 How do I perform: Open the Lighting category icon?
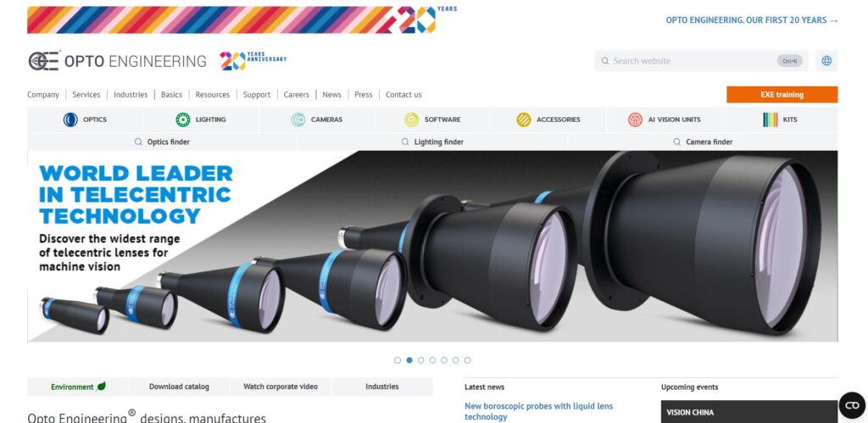point(183,120)
